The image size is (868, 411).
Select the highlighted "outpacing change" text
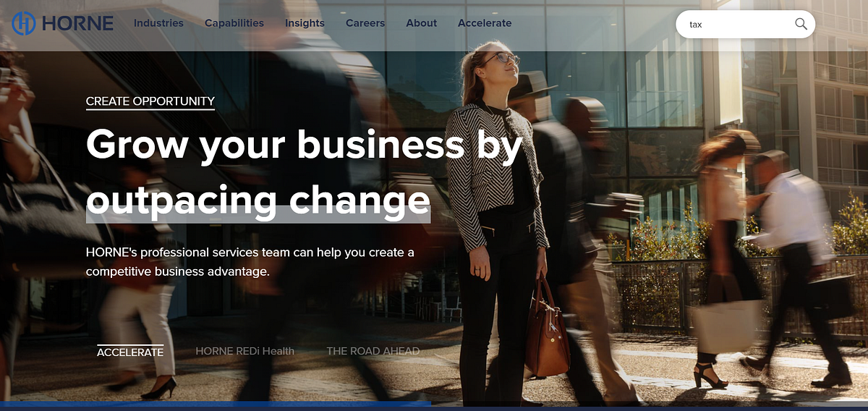click(258, 200)
